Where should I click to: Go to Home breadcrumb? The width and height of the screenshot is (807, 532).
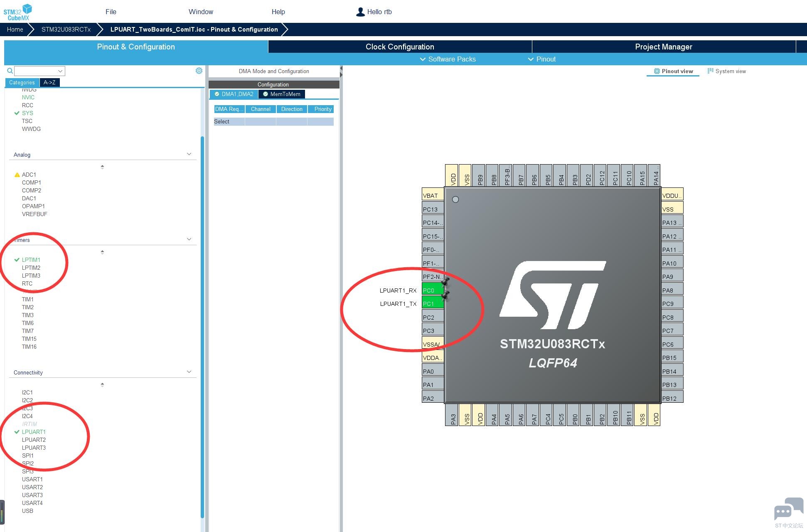[15, 30]
